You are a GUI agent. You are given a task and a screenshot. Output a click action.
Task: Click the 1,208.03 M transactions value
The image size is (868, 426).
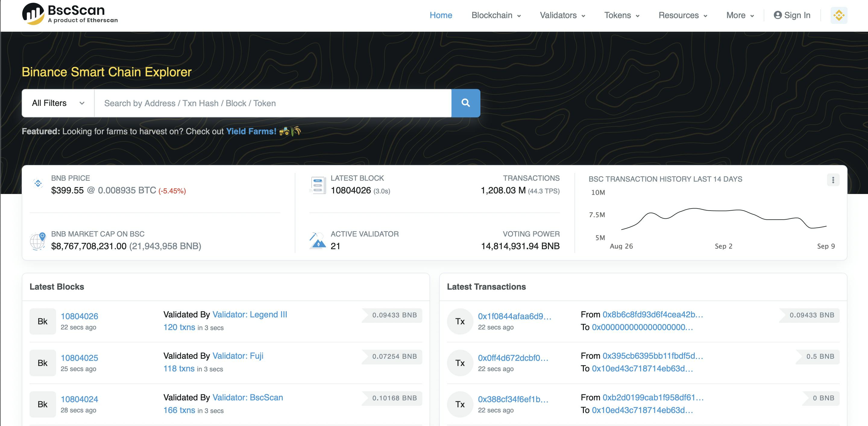click(x=503, y=190)
